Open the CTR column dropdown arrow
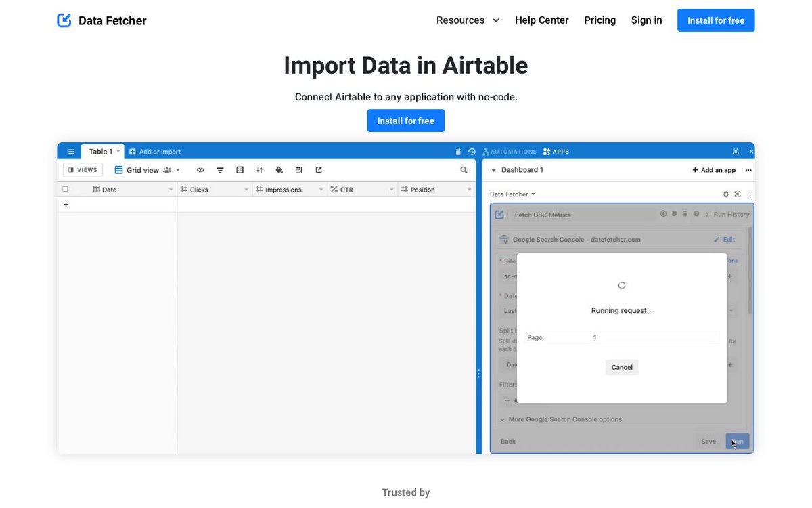 [x=392, y=190]
